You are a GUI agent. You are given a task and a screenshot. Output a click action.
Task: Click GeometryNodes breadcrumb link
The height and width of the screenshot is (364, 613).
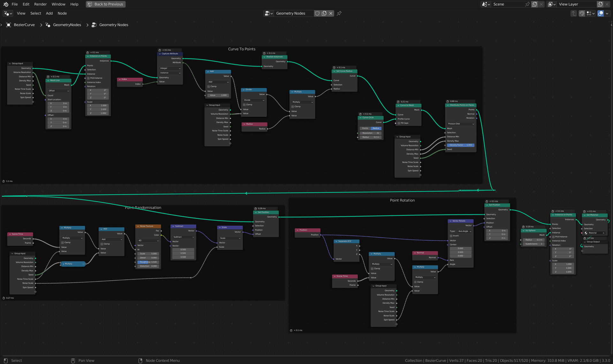[x=67, y=25]
